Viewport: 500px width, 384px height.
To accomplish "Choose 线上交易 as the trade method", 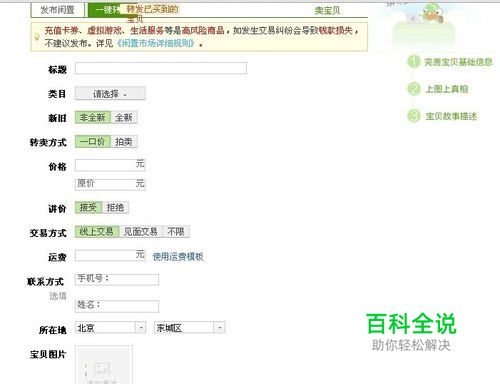I will (x=97, y=232).
